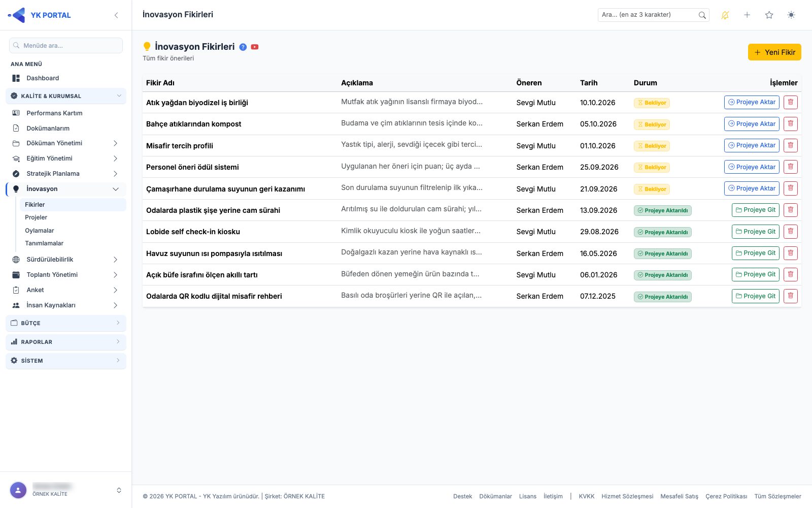Expand İnsan Kaynakları menu
This screenshot has height=508, width=812.
coord(66,305)
